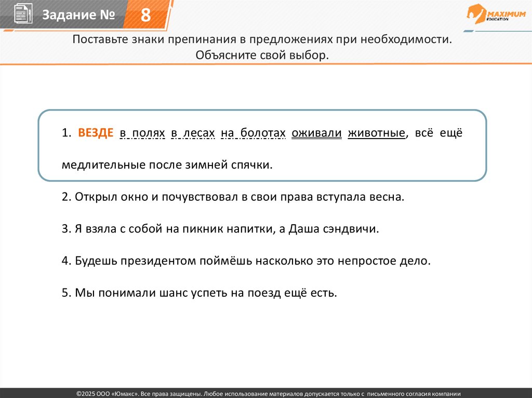Viewport: 532px width, 398px height.
Task: Click the document icon beside 'Задание №'
Action: point(23,14)
